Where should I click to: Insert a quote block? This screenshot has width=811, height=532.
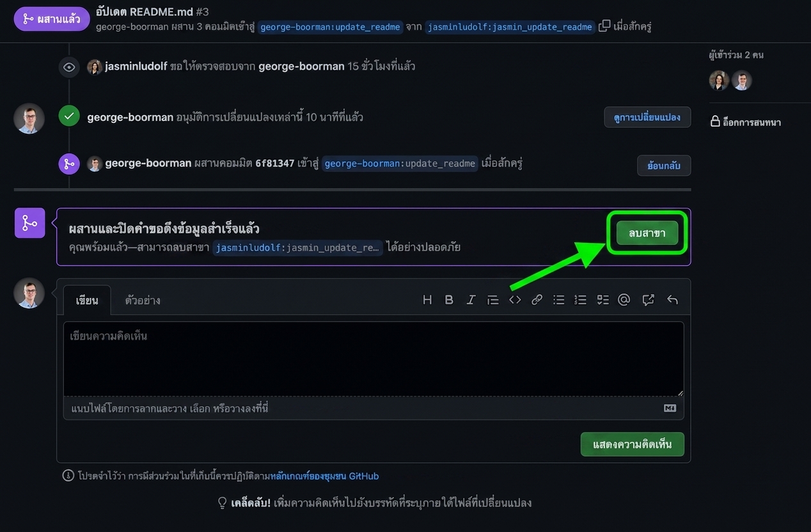492,300
